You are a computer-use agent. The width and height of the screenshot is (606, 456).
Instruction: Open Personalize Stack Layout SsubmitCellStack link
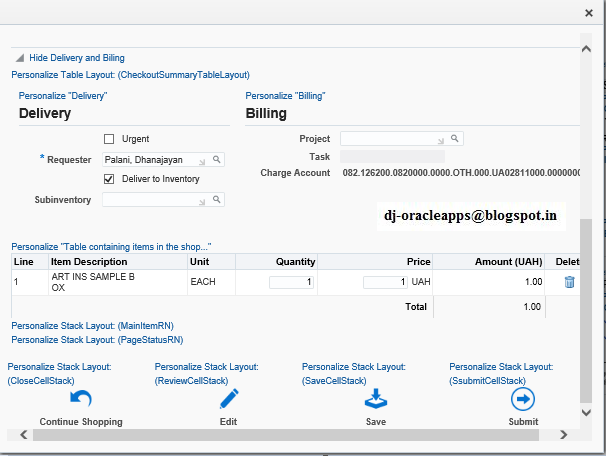point(501,374)
